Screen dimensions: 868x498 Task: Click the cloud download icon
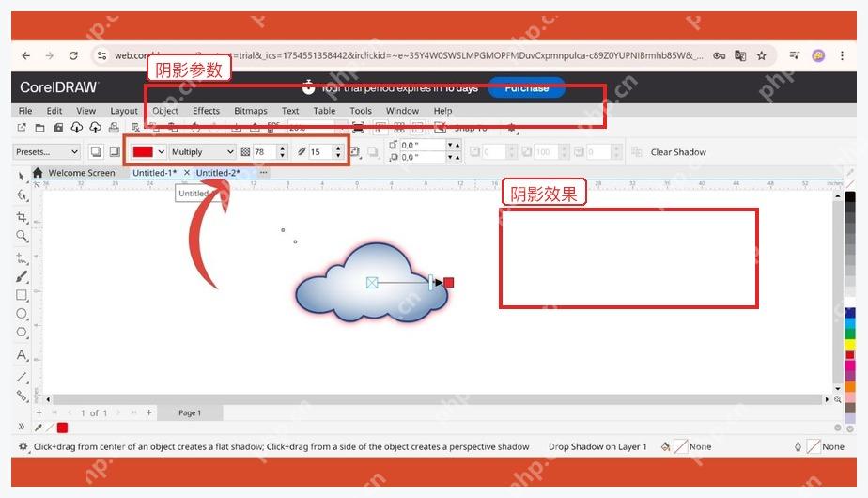tap(76, 128)
